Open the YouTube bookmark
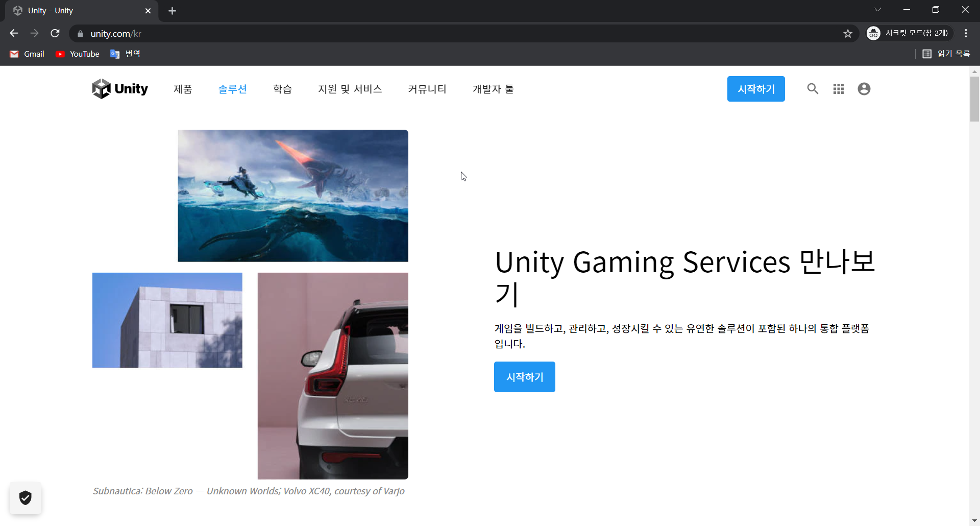The width and height of the screenshot is (980, 526). 78,54
